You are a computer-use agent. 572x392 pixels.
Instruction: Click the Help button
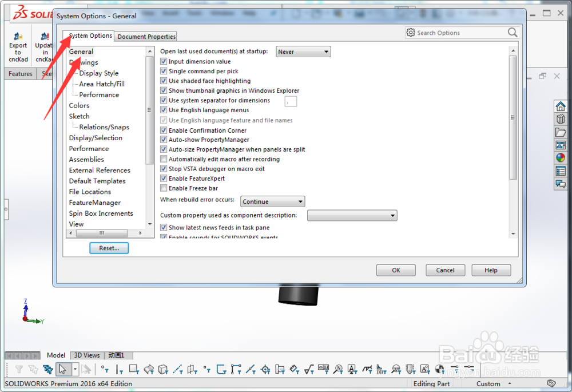[x=491, y=270]
